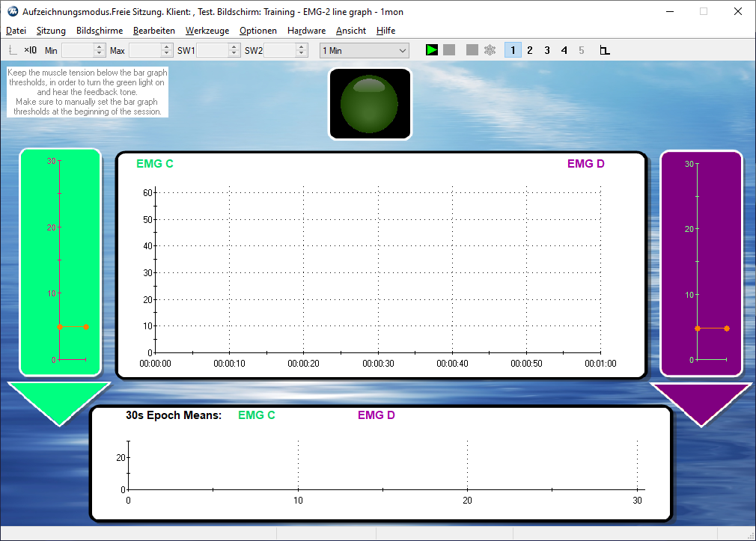
Task: Click the EMG C label in line graph
Action: tap(155, 164)
